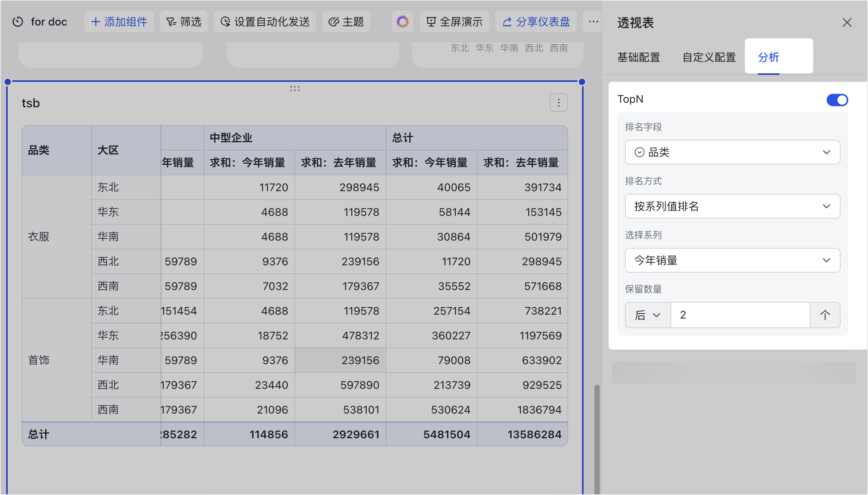868x495 pixels.
Task: Click the 添加组件 button
Action: point(119,22)
